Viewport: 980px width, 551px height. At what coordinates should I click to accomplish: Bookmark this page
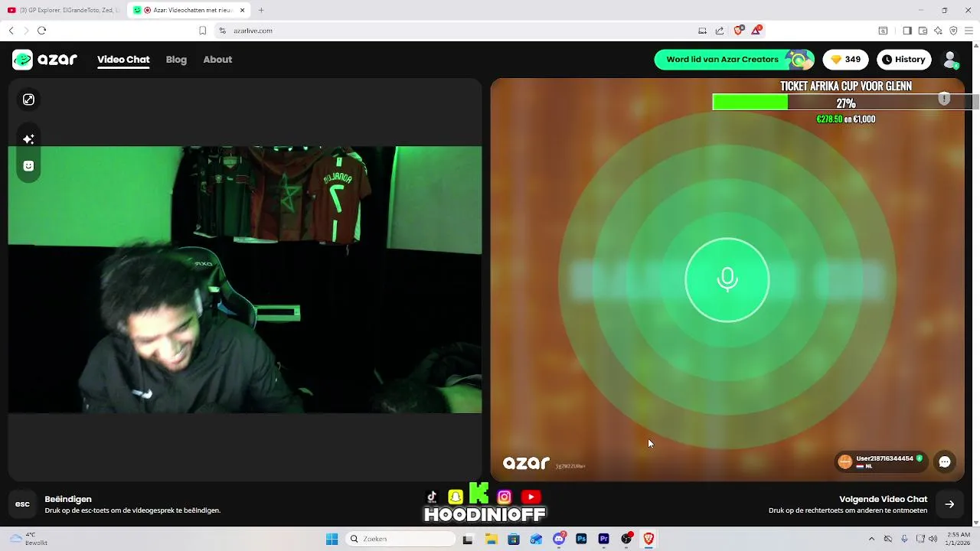(202, 31)
